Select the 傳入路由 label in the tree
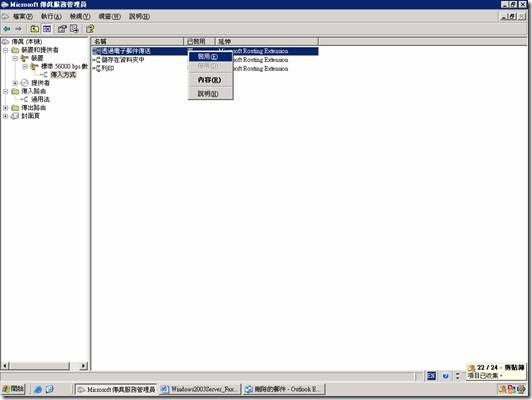 pyautogui.click(x=34, y=91)
